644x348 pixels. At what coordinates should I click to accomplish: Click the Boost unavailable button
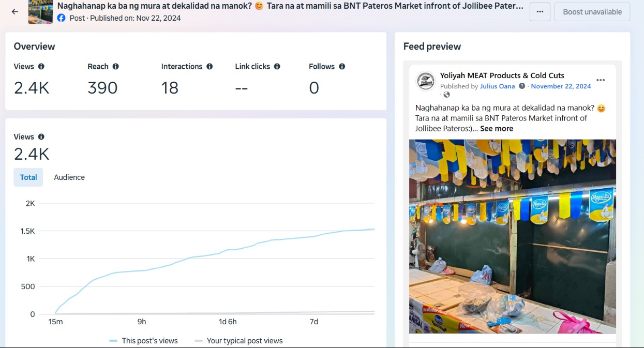(x=592, y=12)
